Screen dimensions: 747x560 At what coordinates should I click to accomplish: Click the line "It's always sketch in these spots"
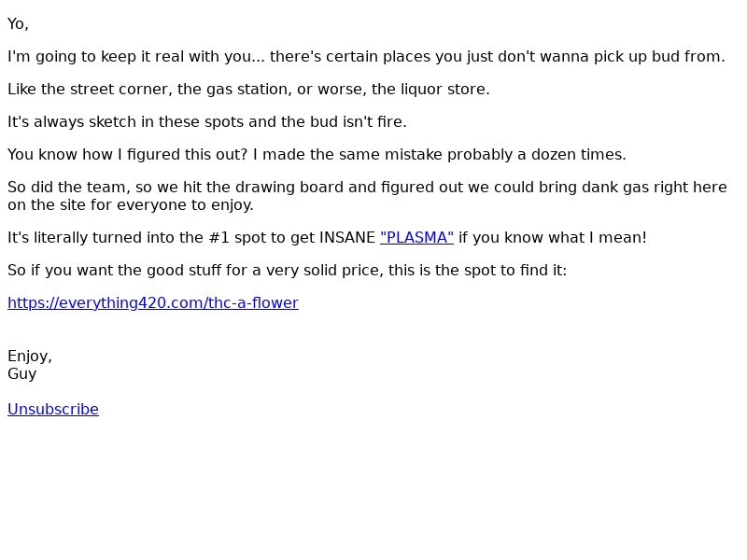coord(206,122)
